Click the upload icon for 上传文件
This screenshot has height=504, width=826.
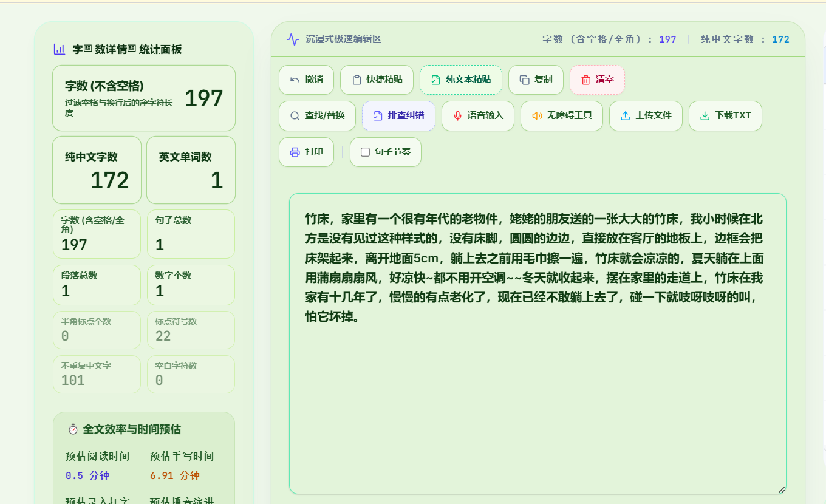(626, 115)
